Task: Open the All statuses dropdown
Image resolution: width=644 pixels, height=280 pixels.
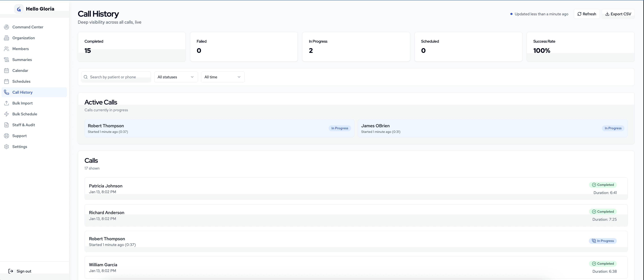Action: tap(176, 77)
